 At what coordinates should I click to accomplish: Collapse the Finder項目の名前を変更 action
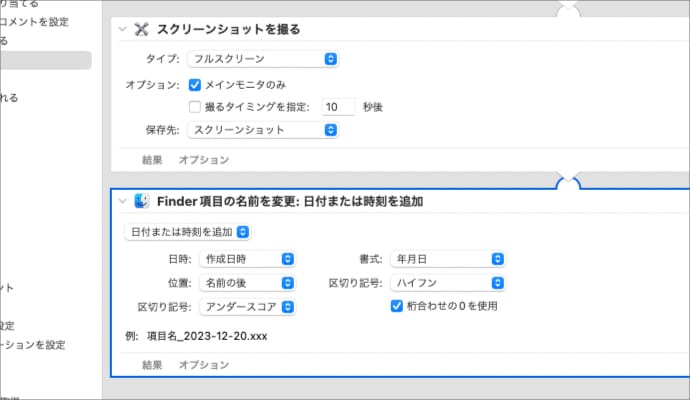tap(123, 201)
